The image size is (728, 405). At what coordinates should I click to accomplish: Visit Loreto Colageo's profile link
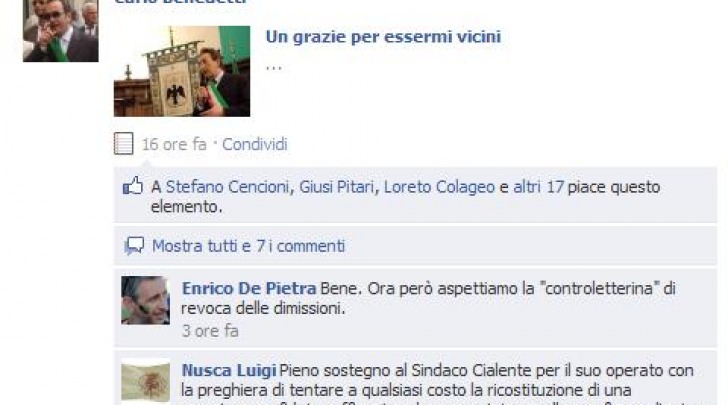tap(439, 187)
